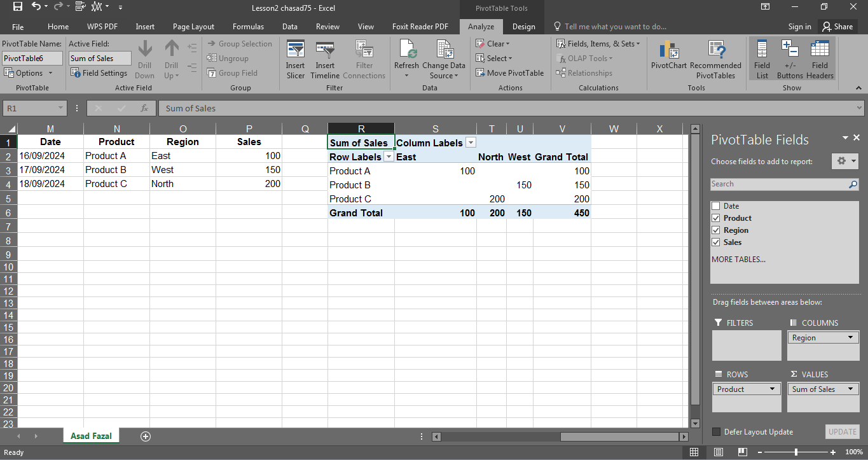
Task: Refresh the PivotTable data
Action: [406, 60]
